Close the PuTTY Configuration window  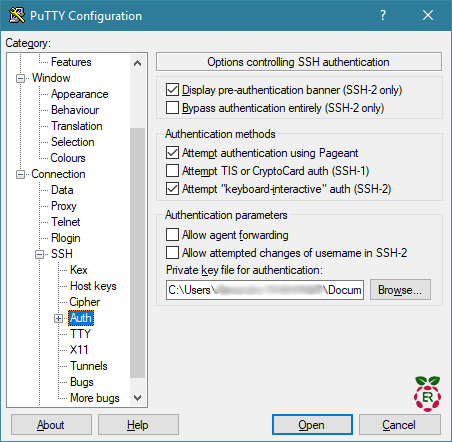pos(428,15)
